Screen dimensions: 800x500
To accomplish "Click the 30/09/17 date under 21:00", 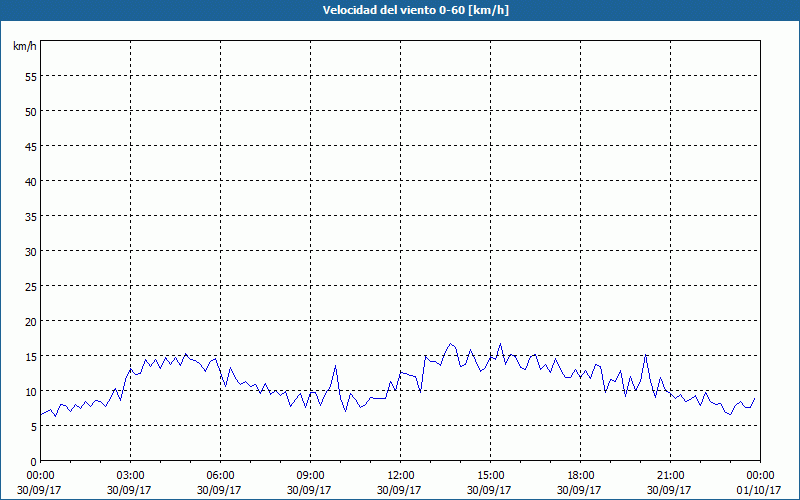I will pos(669,490).
